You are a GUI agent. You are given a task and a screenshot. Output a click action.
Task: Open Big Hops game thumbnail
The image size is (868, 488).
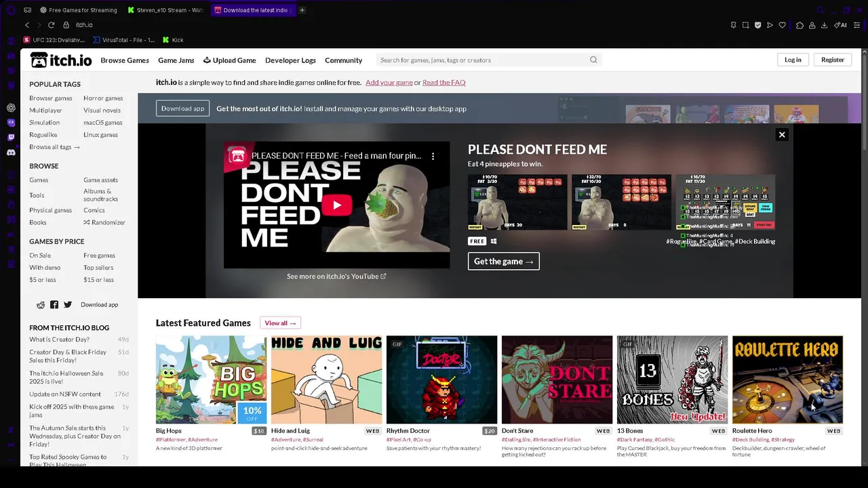(211, 380)
